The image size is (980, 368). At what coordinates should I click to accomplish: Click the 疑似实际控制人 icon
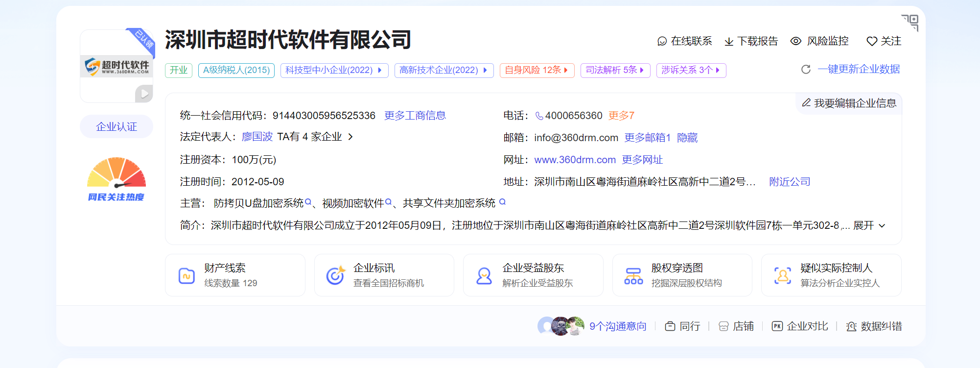click(782, 275)
